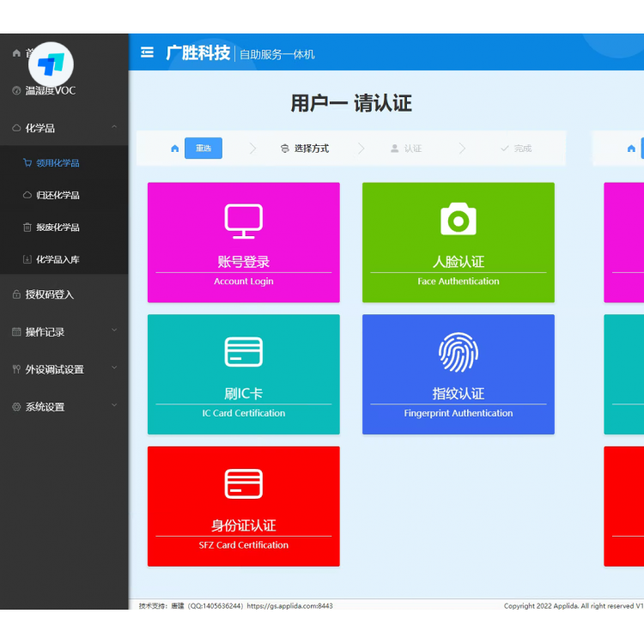Click the ID card icon on red tile

coord(243,484)
